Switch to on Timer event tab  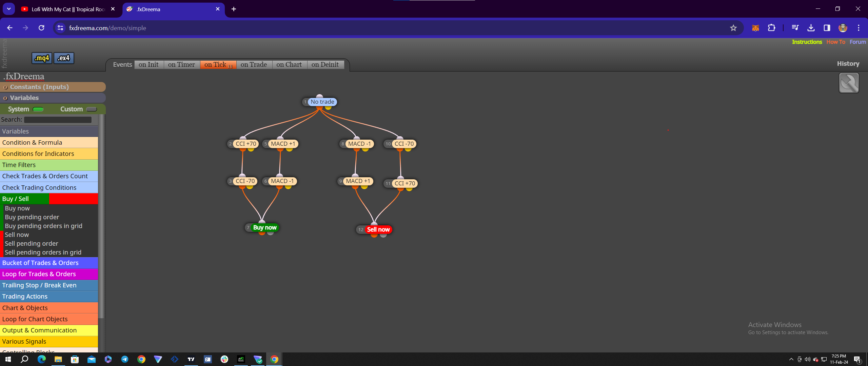(x=181, y=65)
